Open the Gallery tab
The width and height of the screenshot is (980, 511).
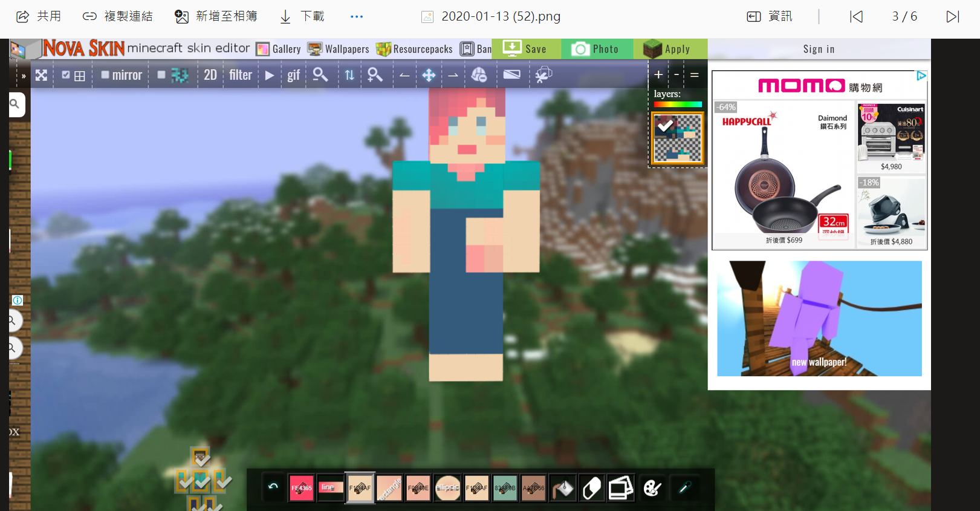pyautogui.click(x=279, y=49)
